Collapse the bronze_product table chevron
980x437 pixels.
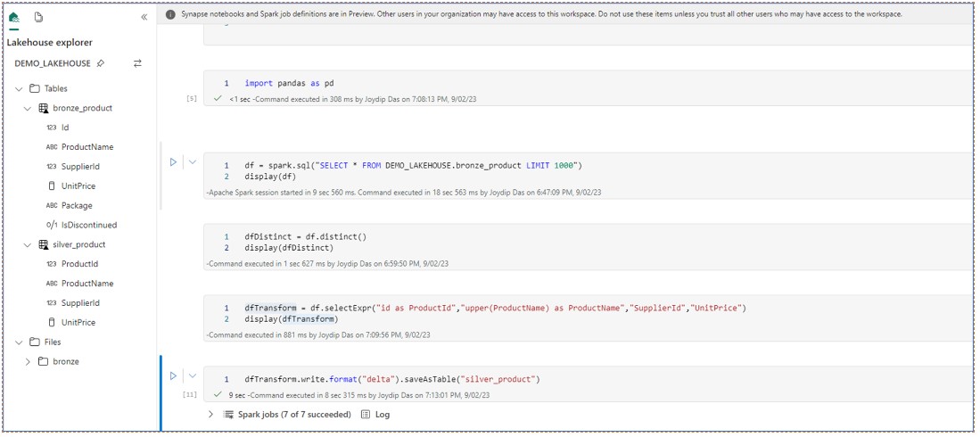pos(27,108)
